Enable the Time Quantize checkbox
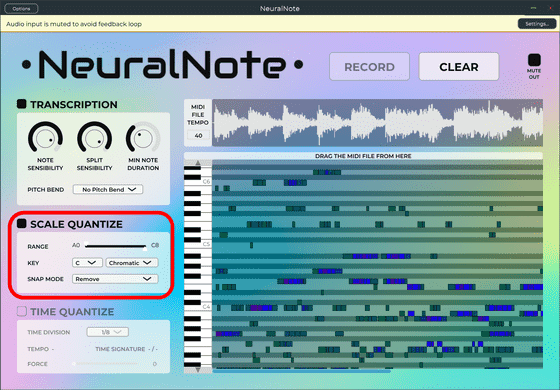560x390 pixels. click(22, 311)
